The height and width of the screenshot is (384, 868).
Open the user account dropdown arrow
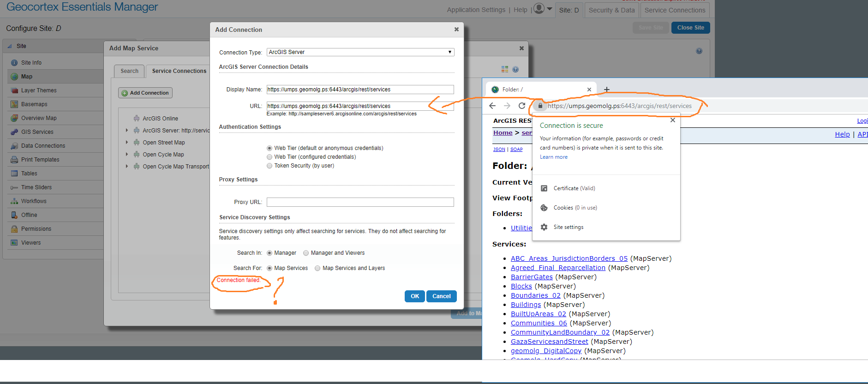click(x=550, y=9)
